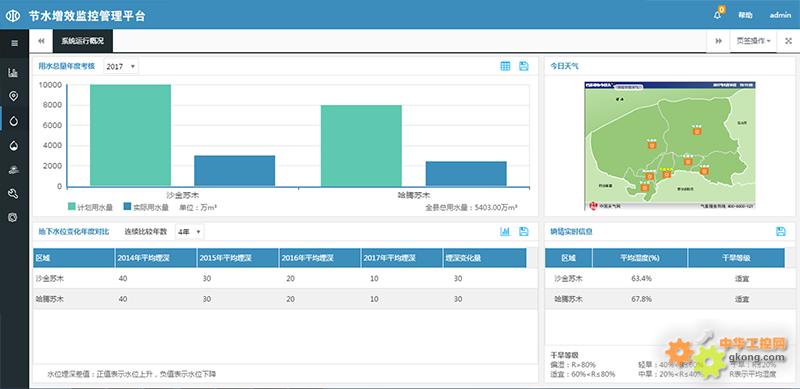This screenshot has width=800, height=389.
Task: Click the 干旱等级 column header
Action: tap(736, 258)
